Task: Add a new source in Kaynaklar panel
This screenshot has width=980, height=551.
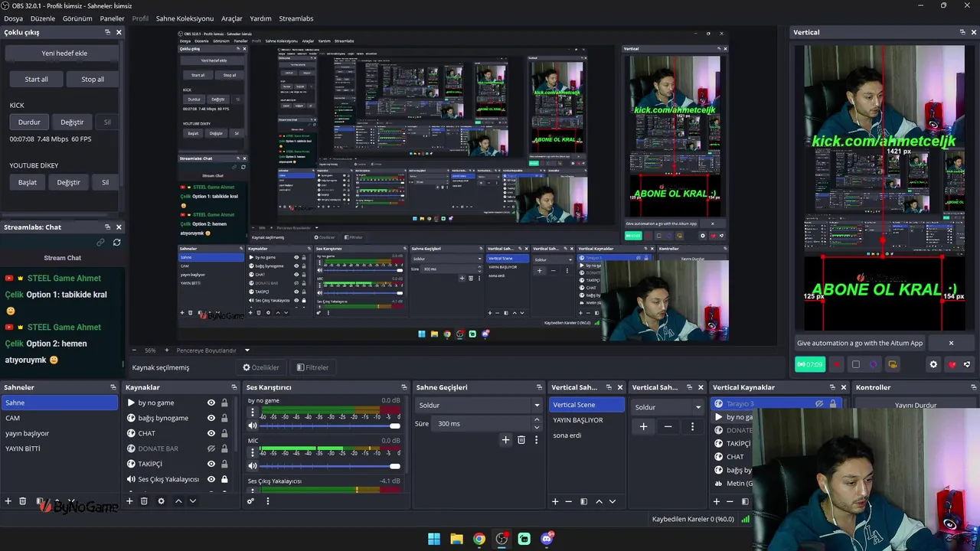Action: tap(129, 501)
